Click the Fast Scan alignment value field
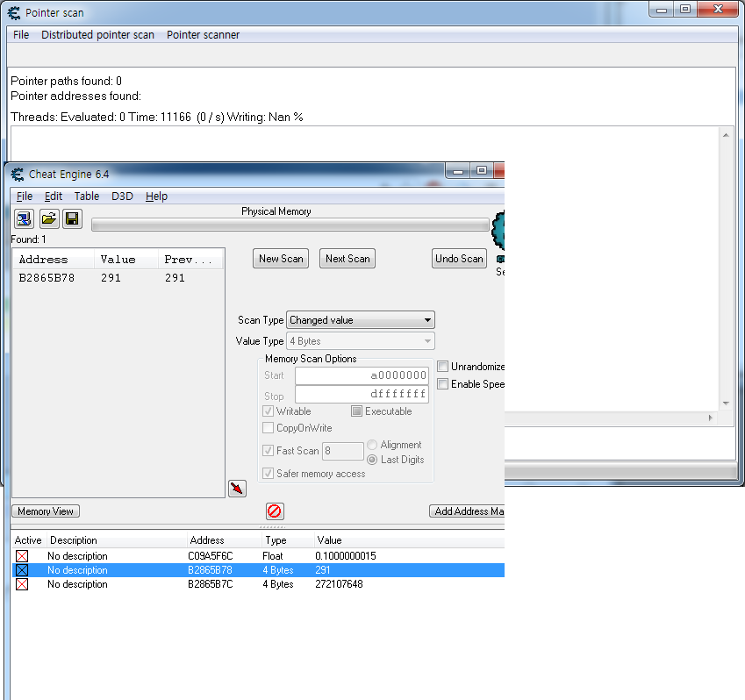745x700 pixels. coord(342,451)
